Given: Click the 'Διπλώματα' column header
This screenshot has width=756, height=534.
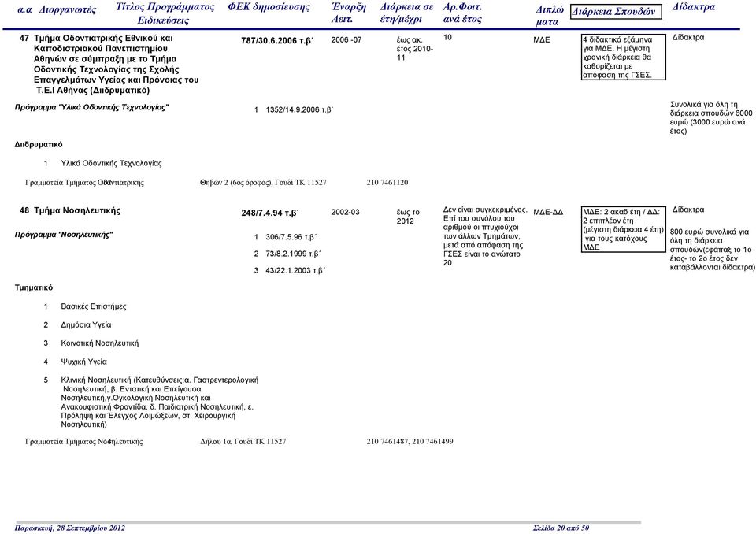Looking at the screenshot, I should point(549,16).
